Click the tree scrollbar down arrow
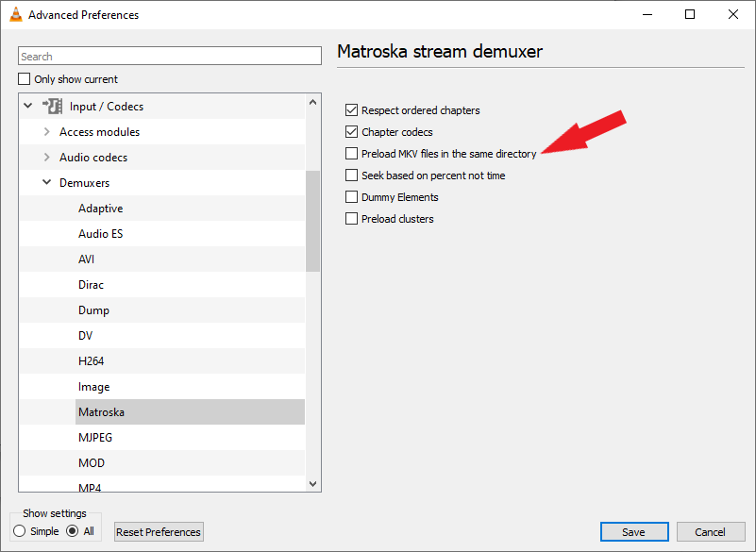756x552 pixels. [313, 483]
